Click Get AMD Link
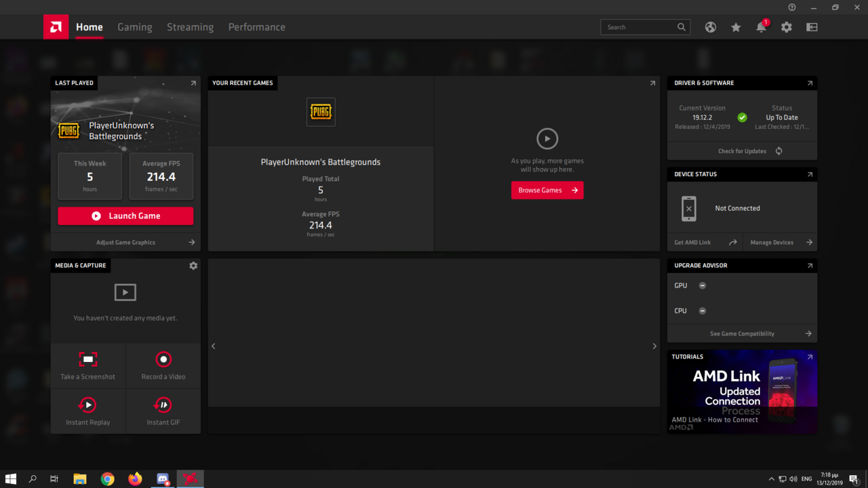The image size is (868, 488). point(705,242)
